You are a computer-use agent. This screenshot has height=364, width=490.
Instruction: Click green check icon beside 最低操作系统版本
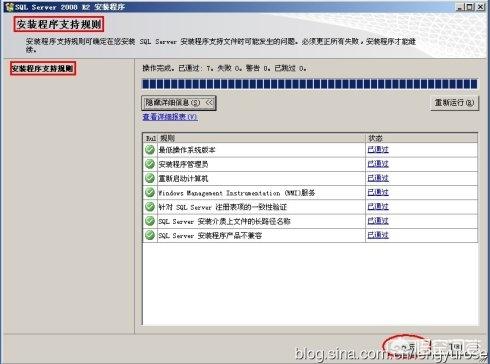150,150
